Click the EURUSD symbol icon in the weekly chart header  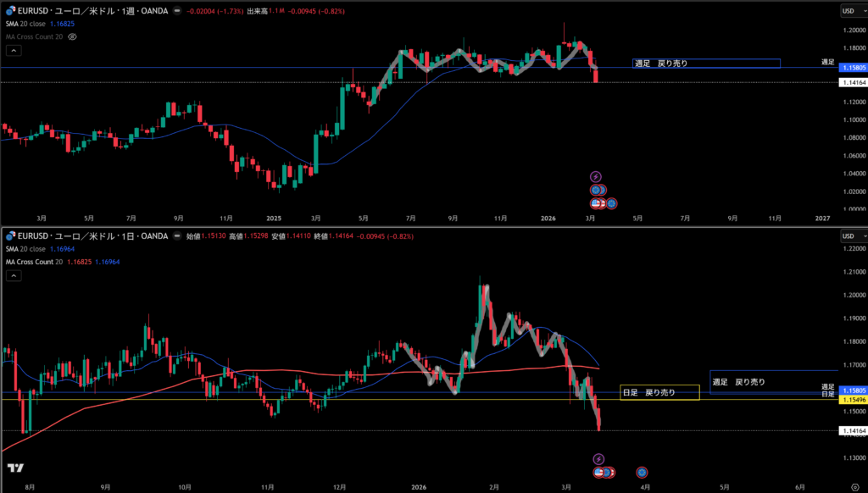(x=8, y=11)
